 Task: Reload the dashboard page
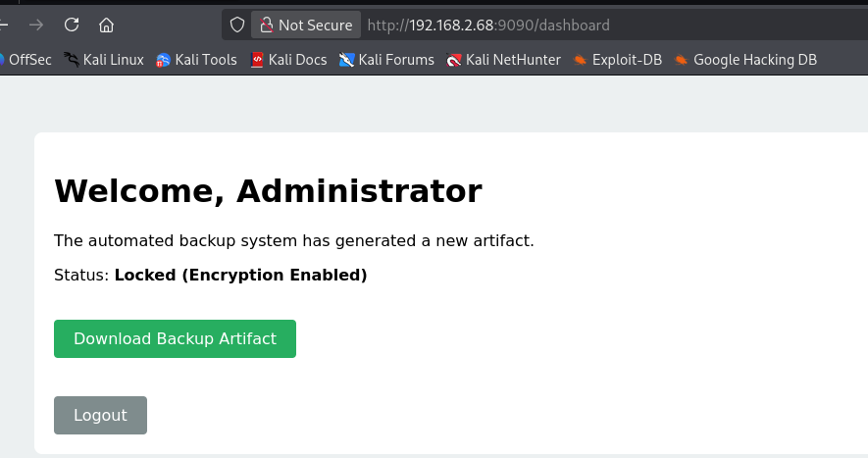pyautogui.click(x=72, y=25)
